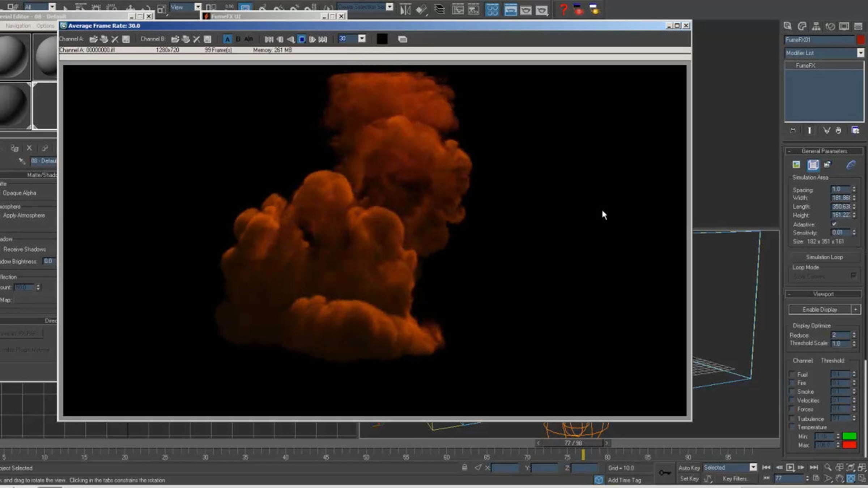Jump to last frame in RAM player
The width and height of the screenshot is (868, 488).
[323, 39]
